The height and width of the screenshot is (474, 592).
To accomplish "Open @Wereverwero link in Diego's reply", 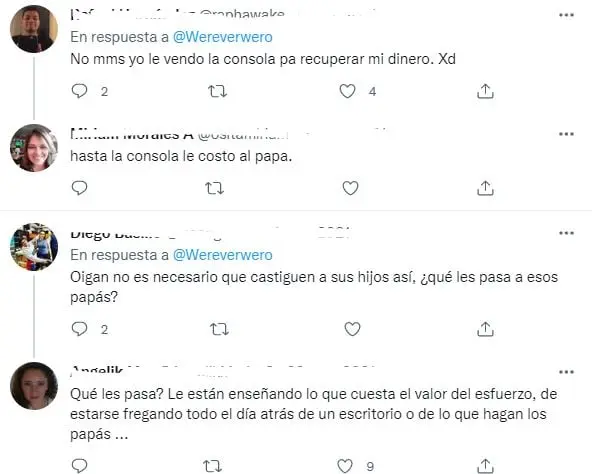I will 223,255.
